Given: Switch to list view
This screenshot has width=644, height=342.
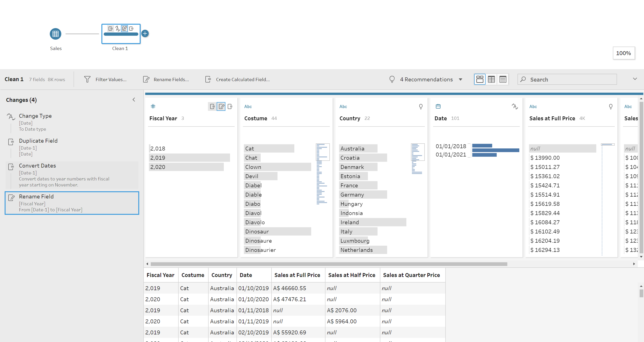Looking at the screenshot, I should [503, 80].
